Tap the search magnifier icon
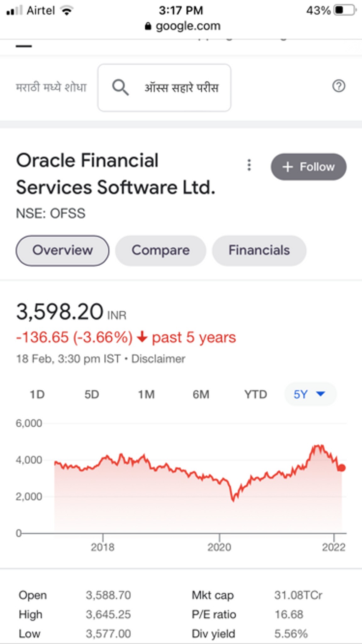The image size is (362, 644). point(120,87)
